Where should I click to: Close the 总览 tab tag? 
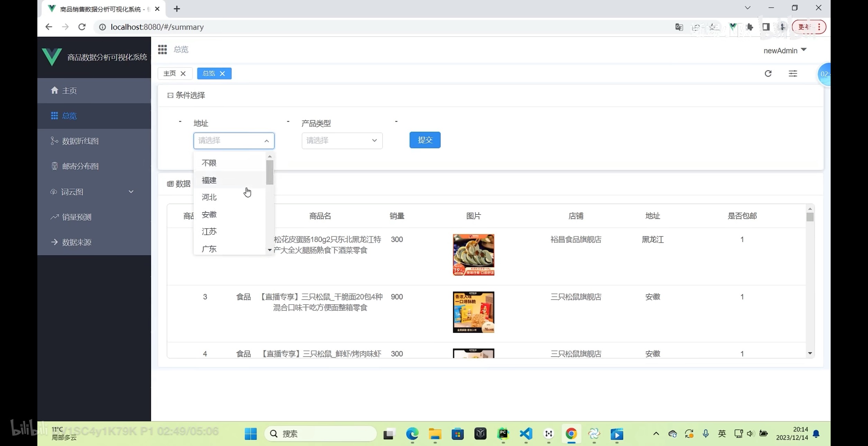[x=222, y=74]
